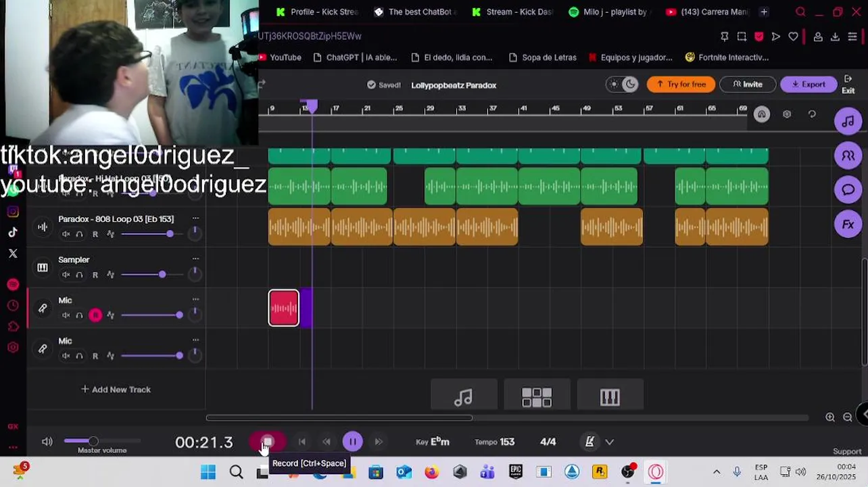This screenshot has width=868, height=487.
Task: Open the timeline settings gear
Action: [787, 114]
